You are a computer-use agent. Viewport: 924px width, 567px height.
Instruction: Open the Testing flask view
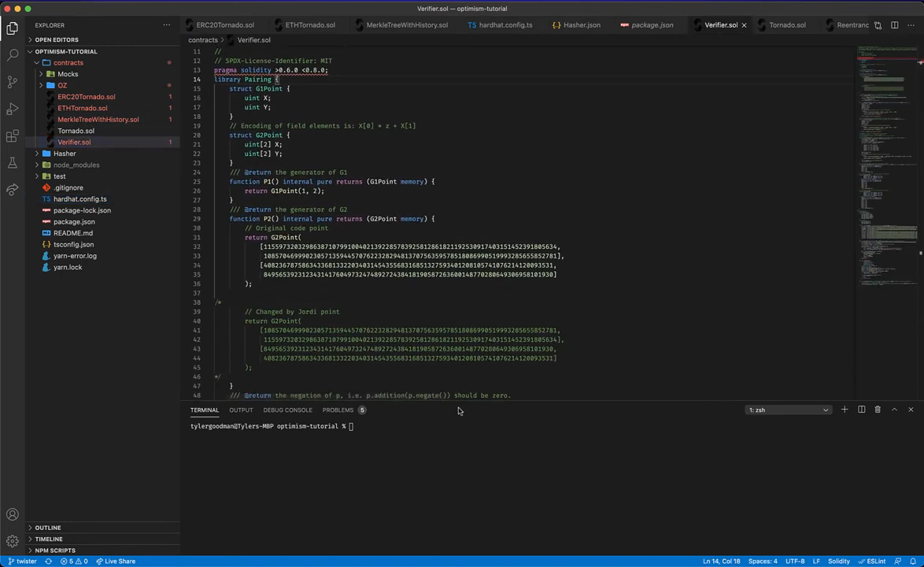point(13,163)
